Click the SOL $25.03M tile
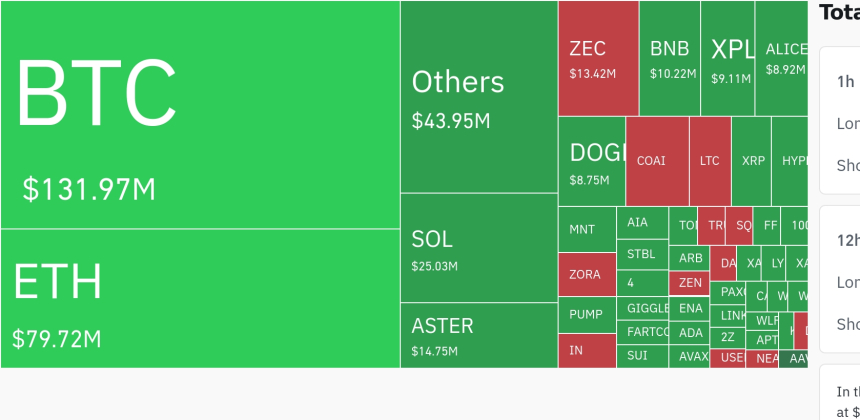 (x=479, y=248)
